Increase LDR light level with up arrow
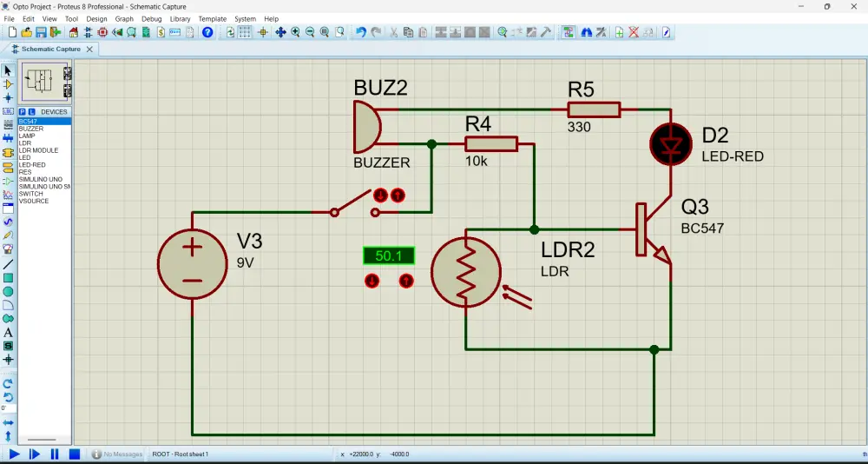This screenshot has height=464, width=868. click(406, 282)
